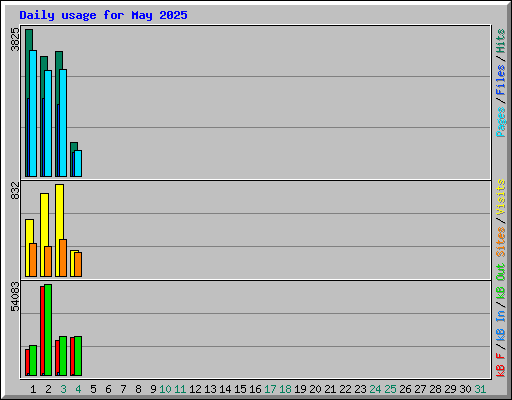This screenshot has width=512, height=400.
Task: Click day number 5 on the axis
Action: [x=93, y=389]
